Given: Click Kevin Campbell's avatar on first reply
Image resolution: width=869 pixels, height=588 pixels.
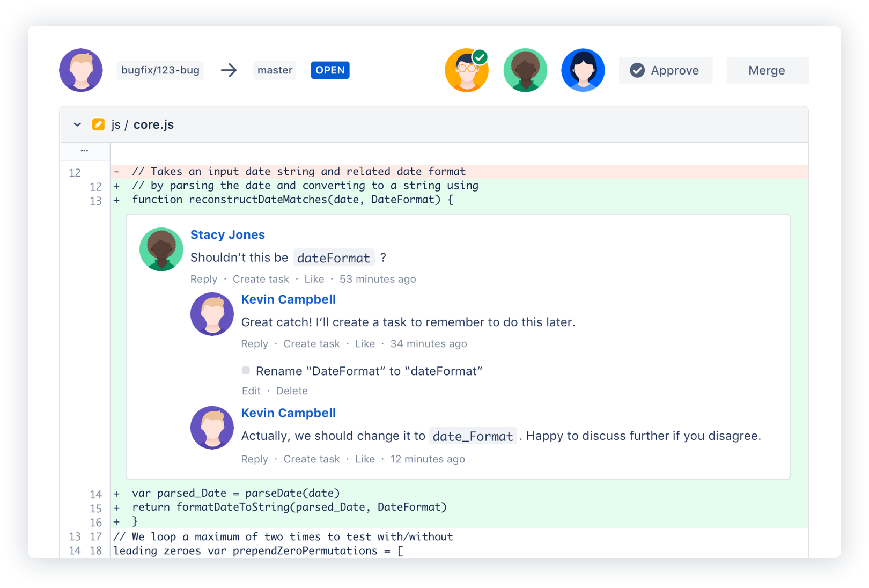Looking at the screenshot, I should pos(212,314).
